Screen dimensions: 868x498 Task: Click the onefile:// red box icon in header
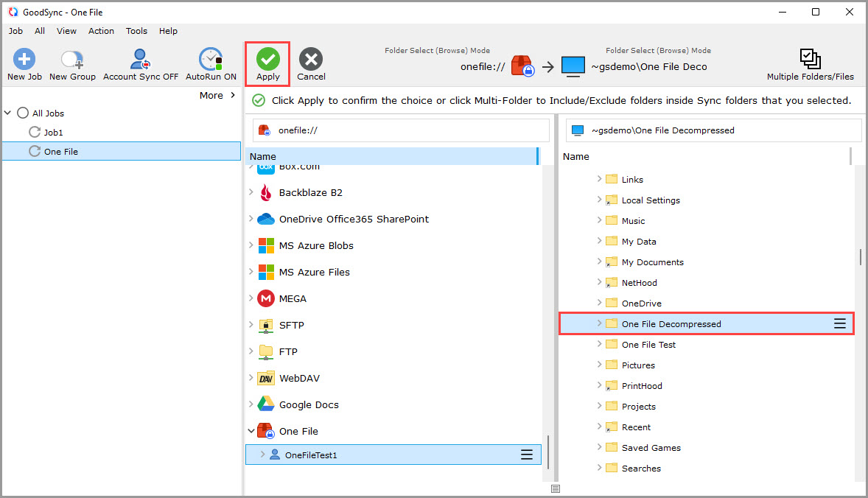522,66
